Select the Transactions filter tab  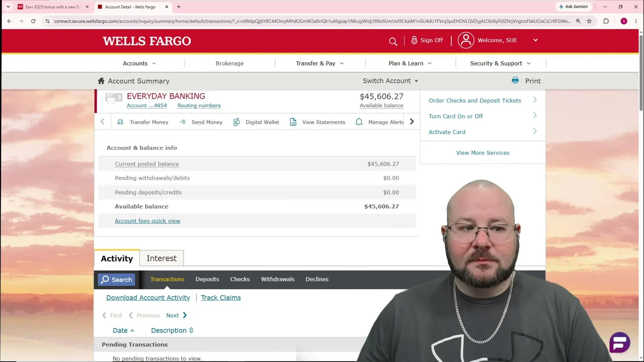click(168, 280)
